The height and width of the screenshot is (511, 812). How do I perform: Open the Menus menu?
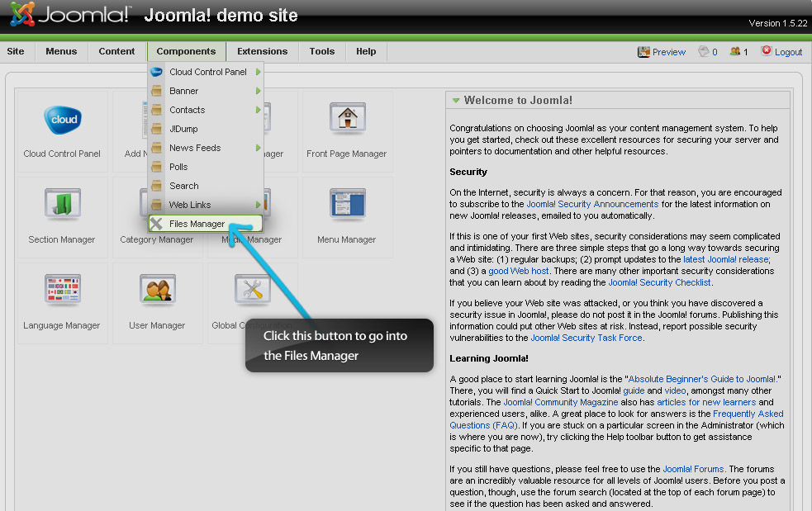tap(61, 51)
